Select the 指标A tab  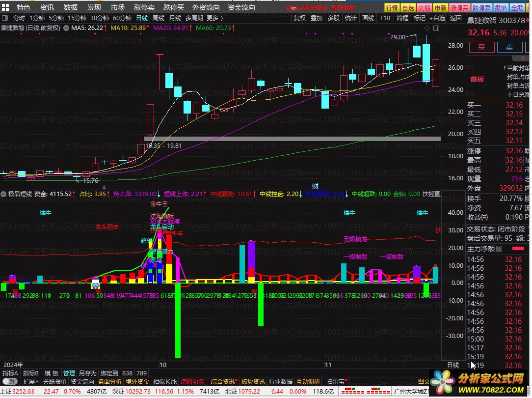click(10, 373)
